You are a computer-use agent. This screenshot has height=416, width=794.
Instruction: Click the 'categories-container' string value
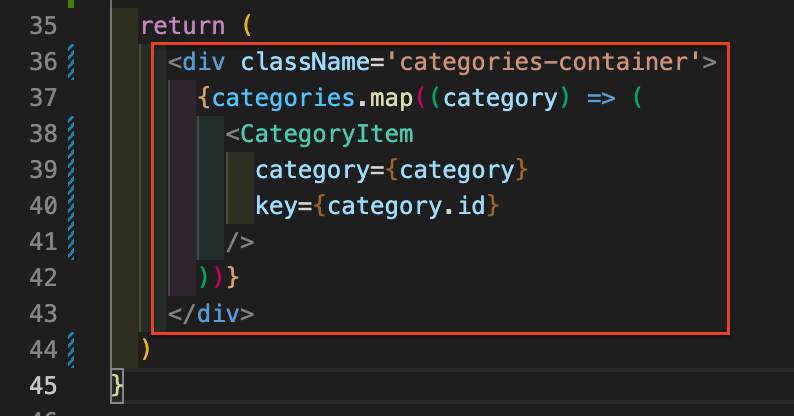(x=543, y=62)
